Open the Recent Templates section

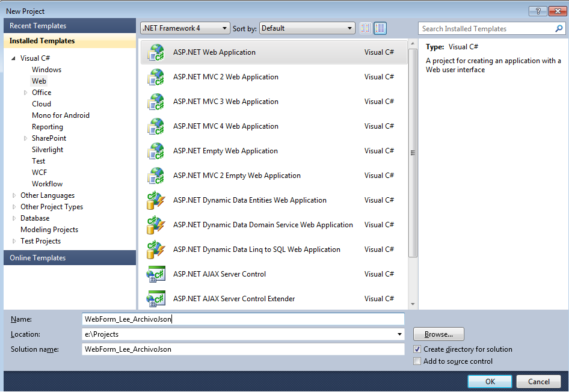coord(70,26)
